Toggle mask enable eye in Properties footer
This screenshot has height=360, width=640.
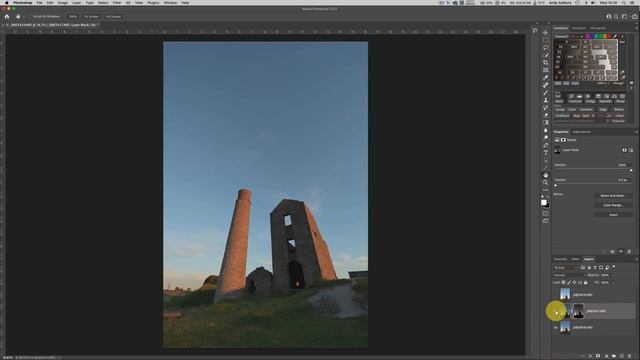[621, 251]
